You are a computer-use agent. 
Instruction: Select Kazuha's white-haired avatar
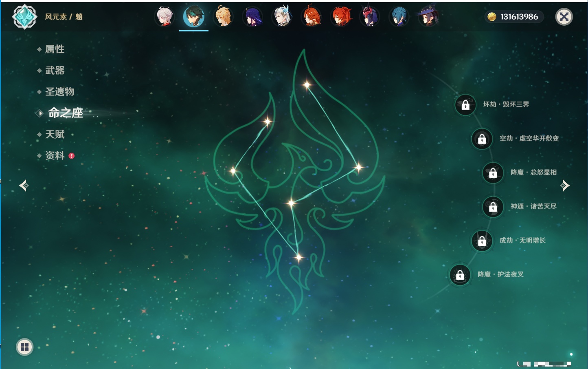click(x=165, y=17)
